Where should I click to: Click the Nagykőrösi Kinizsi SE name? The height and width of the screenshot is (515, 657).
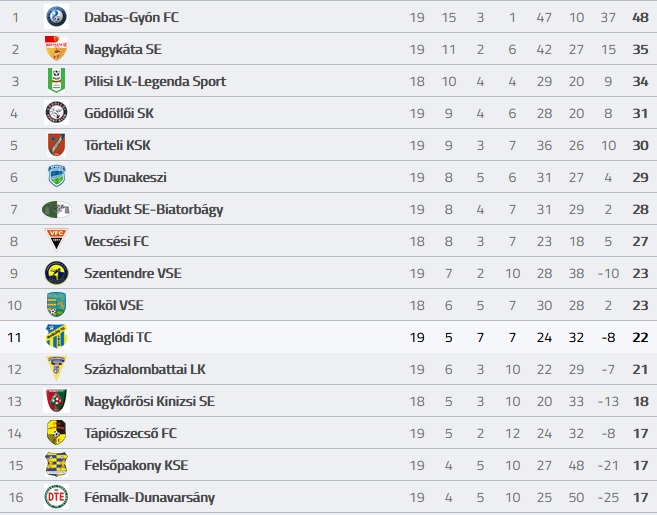pos(149,401)
